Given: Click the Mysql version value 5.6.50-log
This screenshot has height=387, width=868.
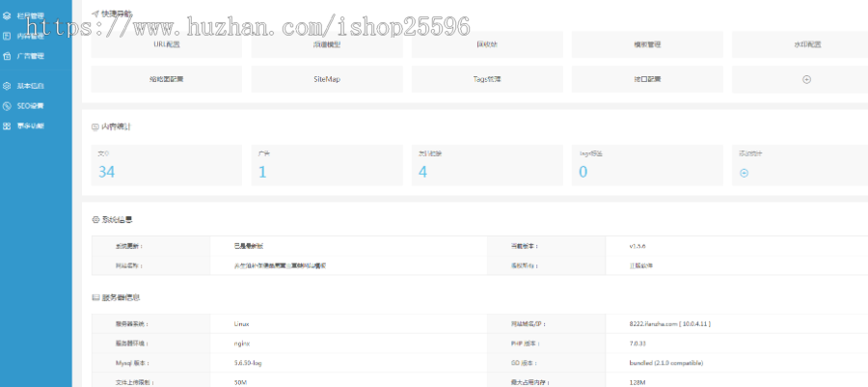Looking at the screenshot, I should click(248, 363).
